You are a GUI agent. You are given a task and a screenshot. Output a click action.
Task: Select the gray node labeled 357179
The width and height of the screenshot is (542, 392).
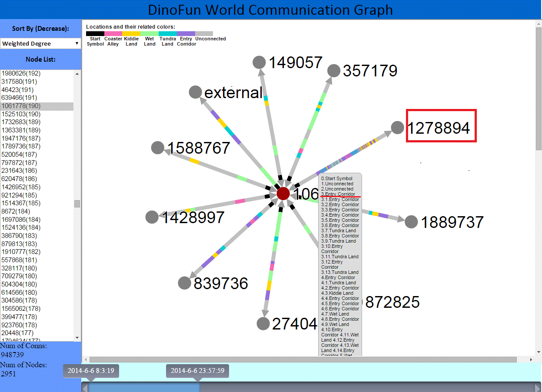click(333, 70)
